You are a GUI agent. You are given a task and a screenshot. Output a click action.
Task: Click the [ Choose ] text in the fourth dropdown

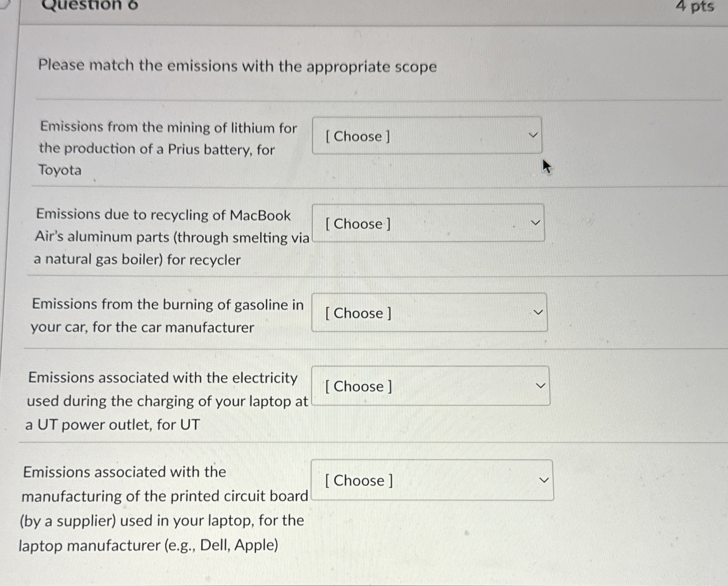tap(358, 387)
